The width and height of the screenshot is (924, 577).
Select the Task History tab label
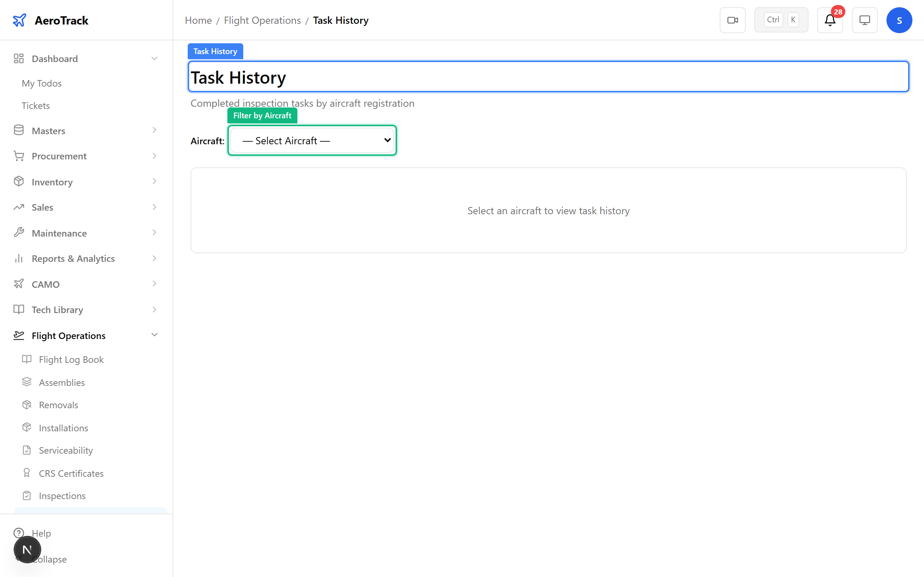pyautogui.click(x=215, y=51)
